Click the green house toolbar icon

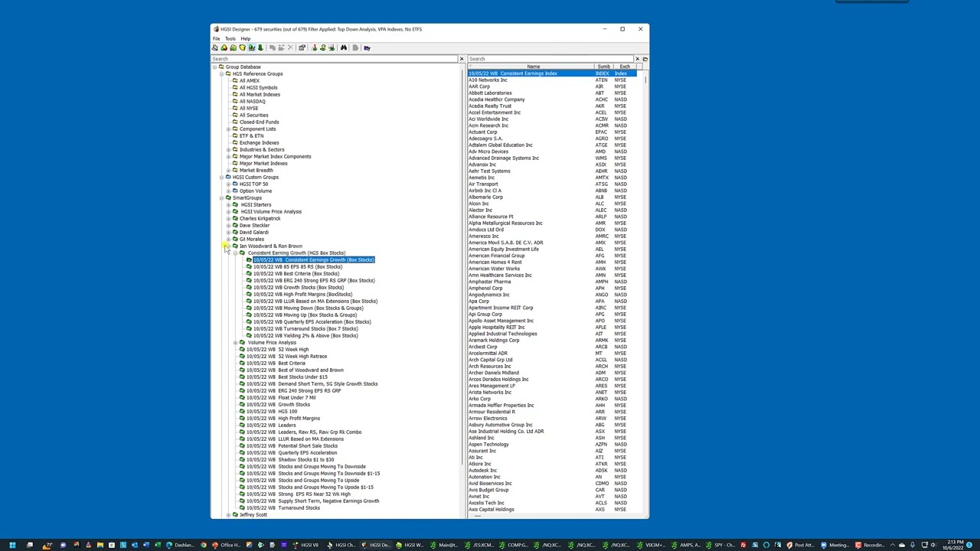[224, 47]
